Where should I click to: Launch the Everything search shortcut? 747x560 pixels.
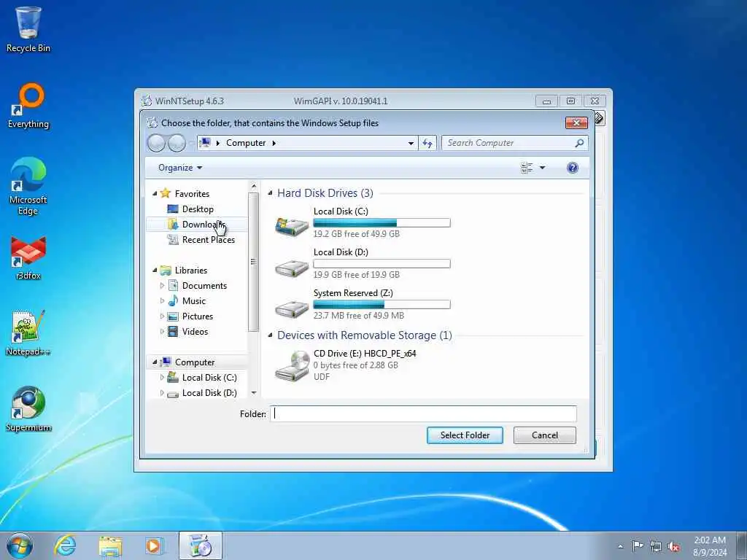click(28, 106)
